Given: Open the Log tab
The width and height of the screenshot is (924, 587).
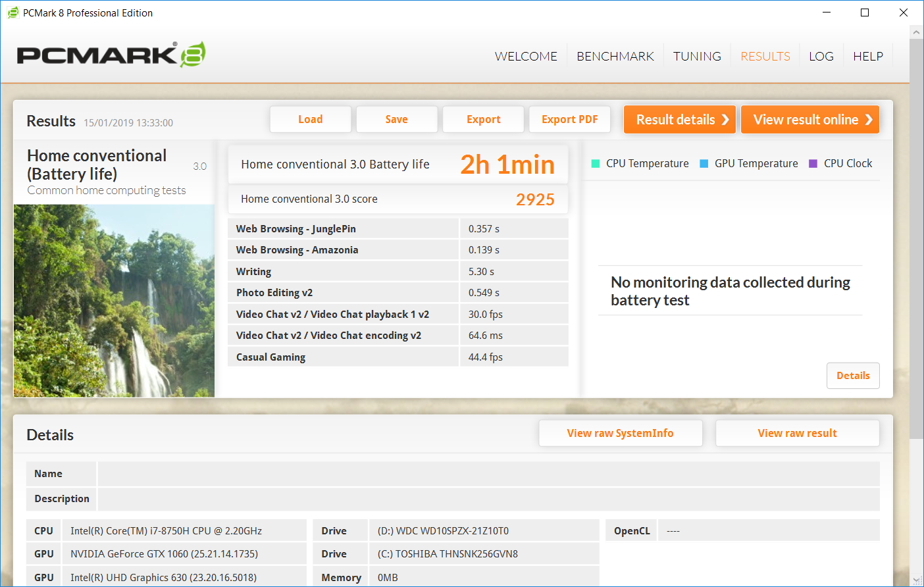Looking at the screenshot, I should tap(821, 57).
